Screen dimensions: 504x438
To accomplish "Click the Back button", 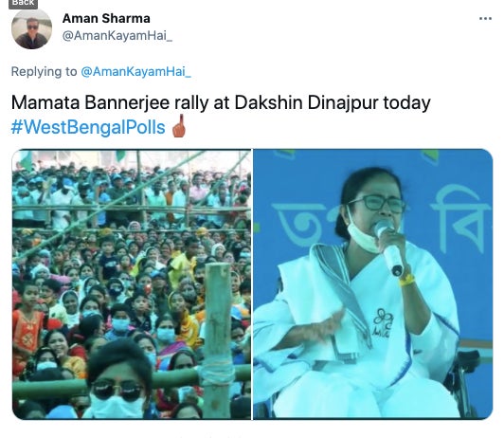I will pyautogui.click(x=23, y=4).
